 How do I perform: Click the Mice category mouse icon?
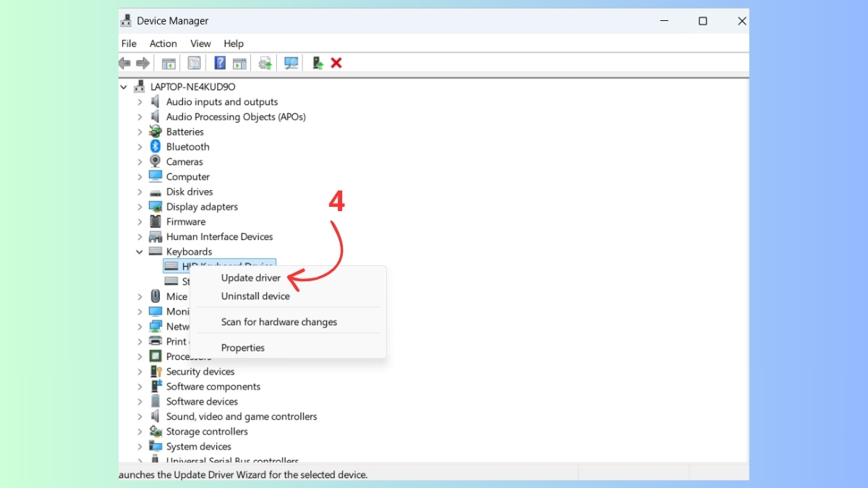[155, 296]
